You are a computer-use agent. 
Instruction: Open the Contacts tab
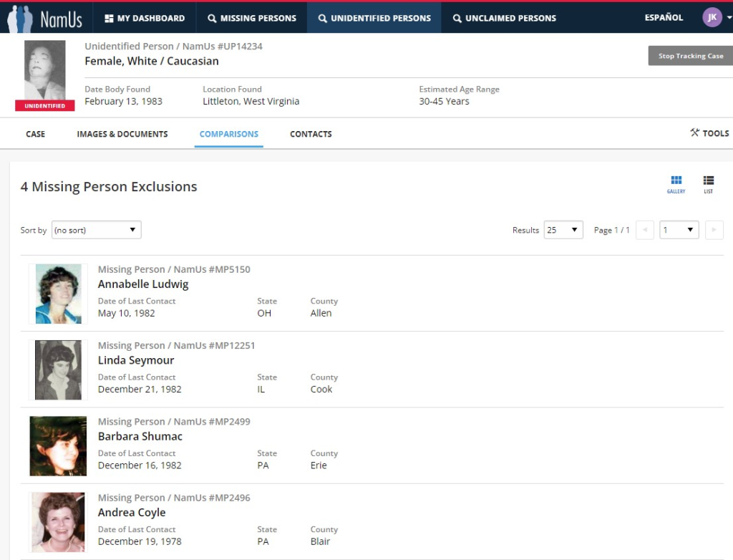[x=311, y=134]
